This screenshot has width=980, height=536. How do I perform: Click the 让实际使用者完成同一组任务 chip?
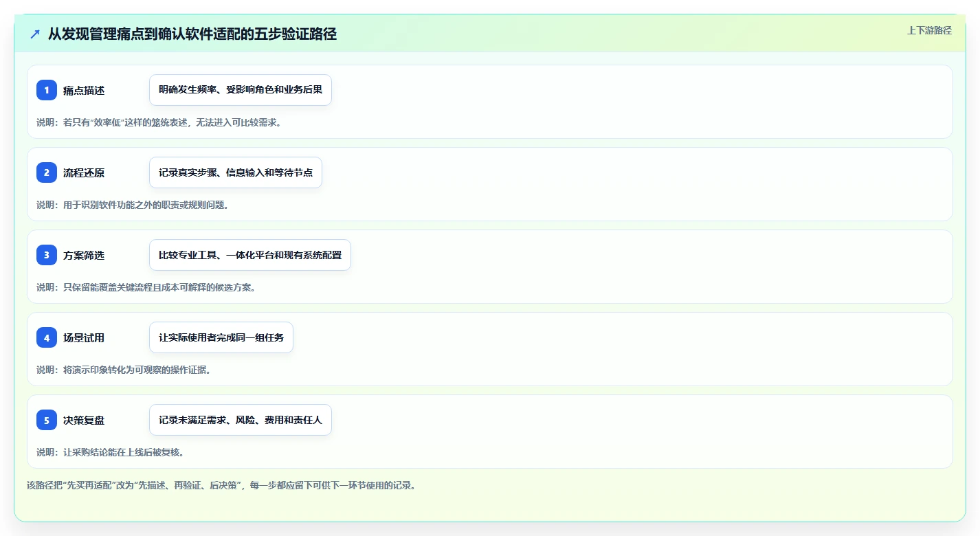pos(221,337)
